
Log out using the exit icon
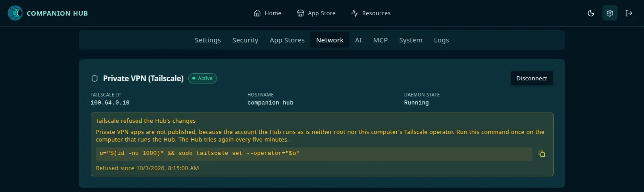tap(629, 13)
